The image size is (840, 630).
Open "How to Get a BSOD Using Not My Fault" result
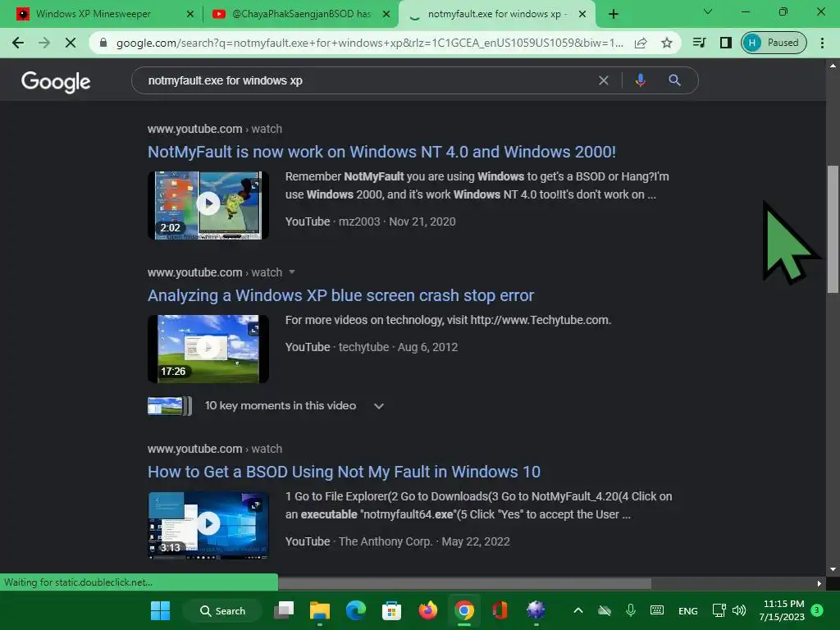[x=344, y=472]
